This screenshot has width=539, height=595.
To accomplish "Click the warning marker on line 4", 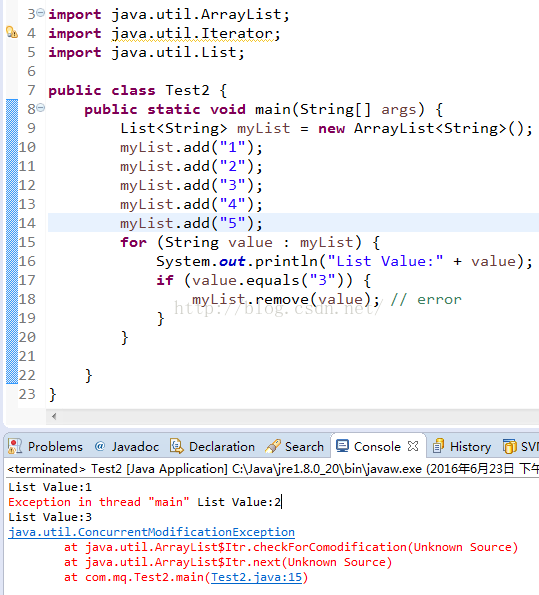I will point(12,33).
